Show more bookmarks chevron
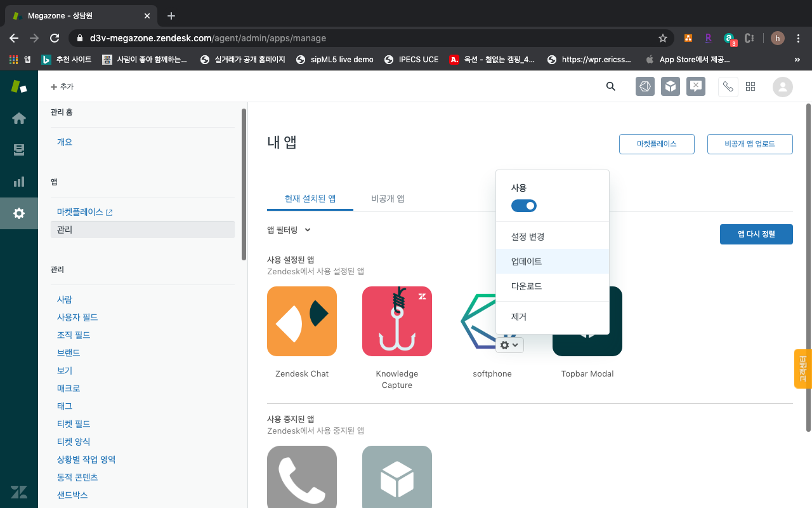The width and height of the screenshot is (812, 508). click(797, 60)
